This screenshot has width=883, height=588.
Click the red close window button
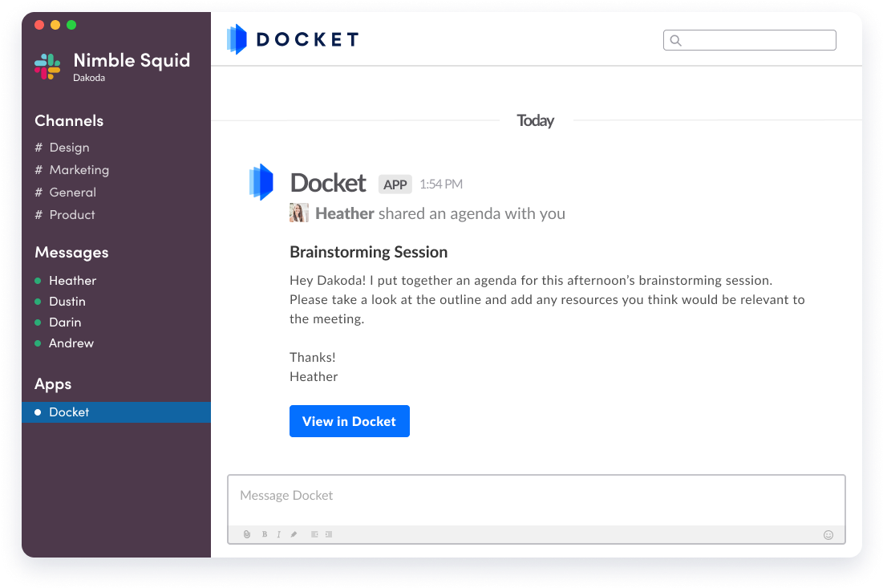click(x=39, y=25)
